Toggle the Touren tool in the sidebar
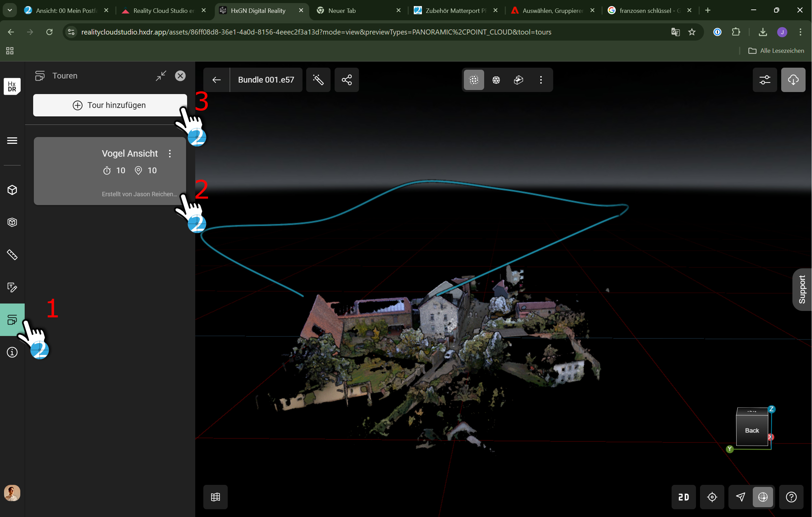This screenshot has height=517, width=812. pos(12,319)
